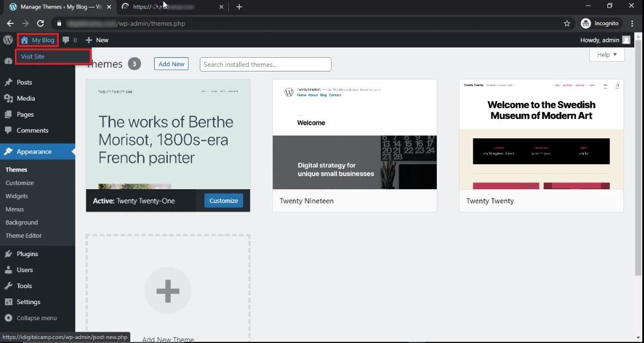Click the Twenty Twenty theme name

490,201
